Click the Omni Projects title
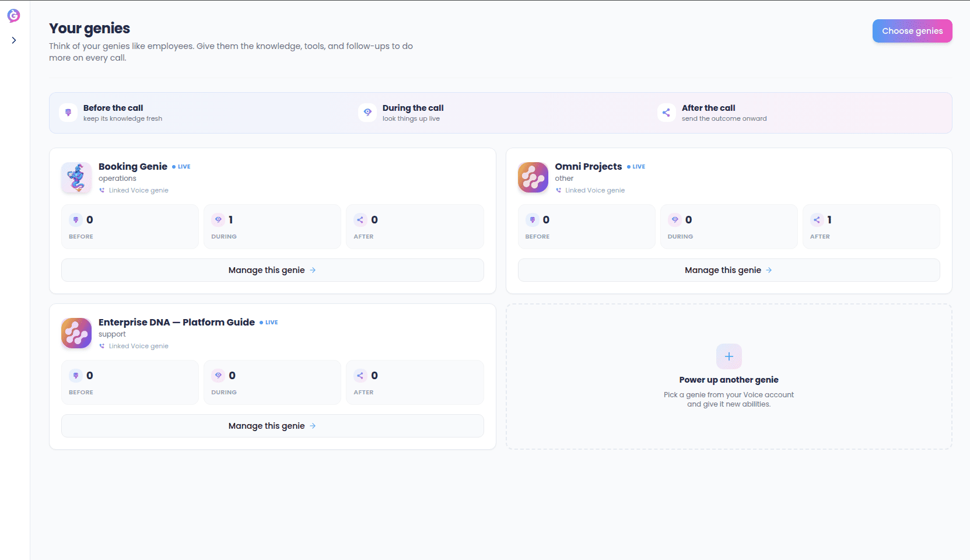The height and width of the screenshot is (560, 970). click(x=589, y=166)
